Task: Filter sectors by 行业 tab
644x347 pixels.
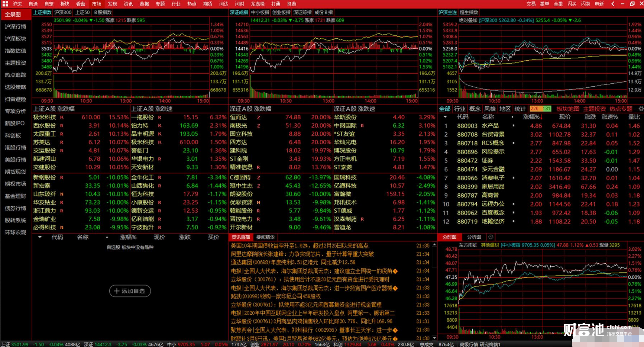Action: [460, 109]
